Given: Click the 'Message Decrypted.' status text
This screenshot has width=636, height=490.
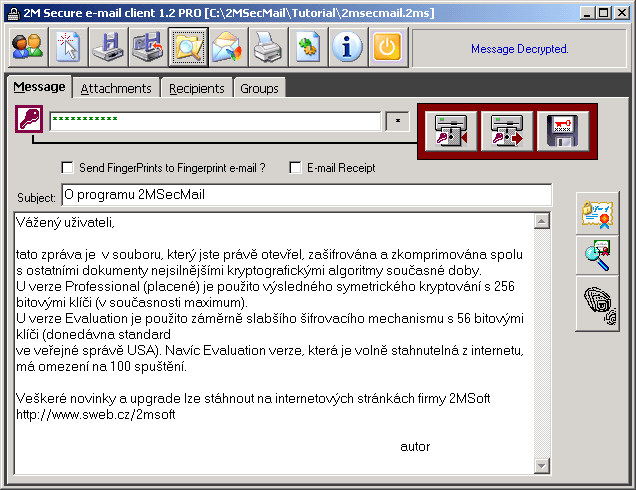Looking at the screenshot, I should pyautogui.click(x=520, y=49).
